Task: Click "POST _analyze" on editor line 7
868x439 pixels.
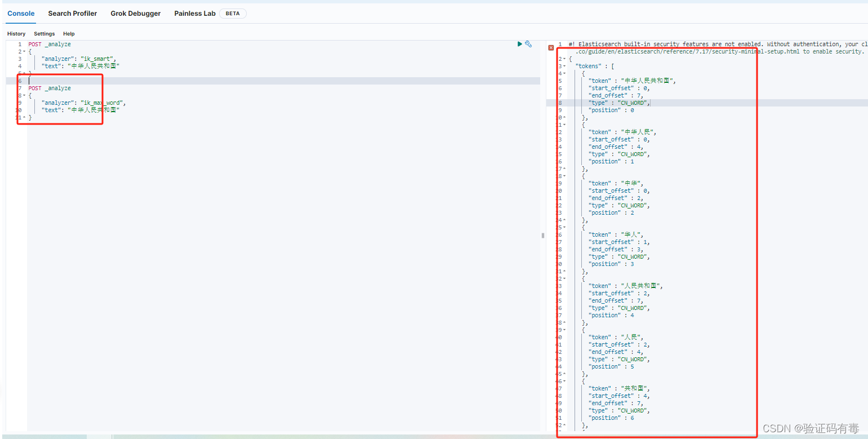Action: [50, 88]
